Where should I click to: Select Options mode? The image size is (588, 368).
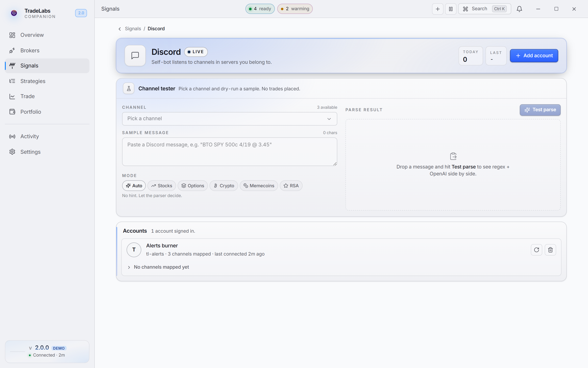193,186
